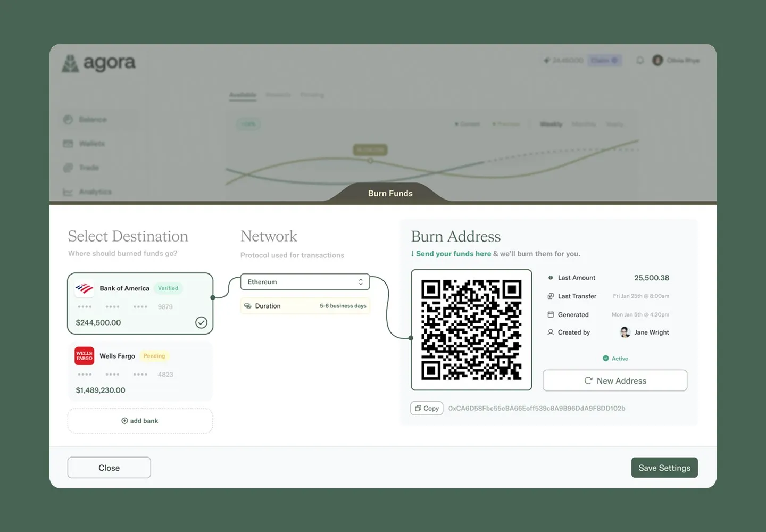Click the Last Transfer icon
The image size is (766, 532).
point(551,296)
